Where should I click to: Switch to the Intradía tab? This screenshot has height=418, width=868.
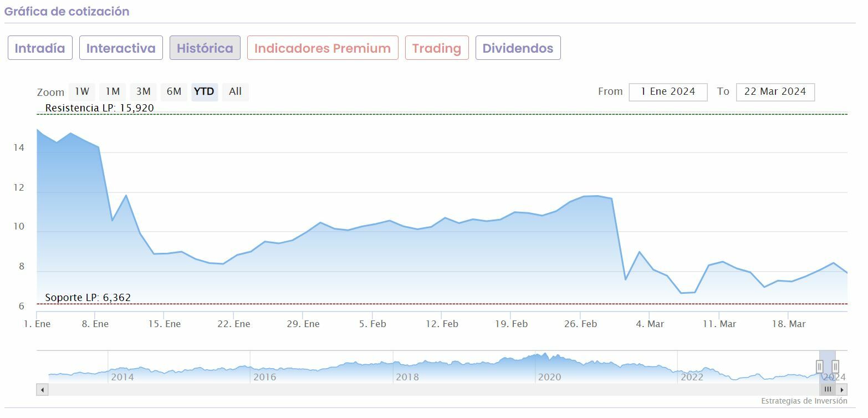tap(40, 48)
